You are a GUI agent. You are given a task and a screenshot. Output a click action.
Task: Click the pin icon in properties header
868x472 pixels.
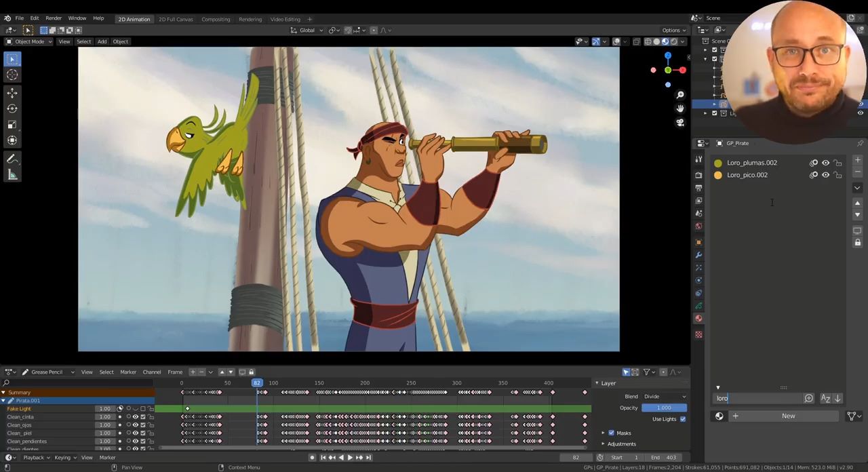pyautogui.click(x=860, y=143)
